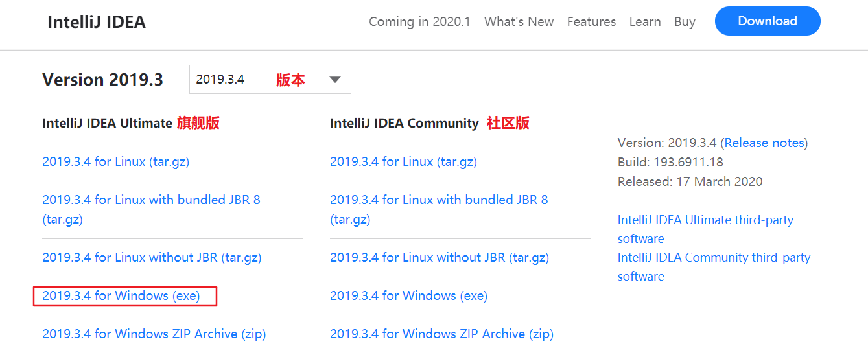Screen dimensions: 868x344
Task: Download Ultimate Windows ZIP Archive (zip)
Action: tap(154, 334)
